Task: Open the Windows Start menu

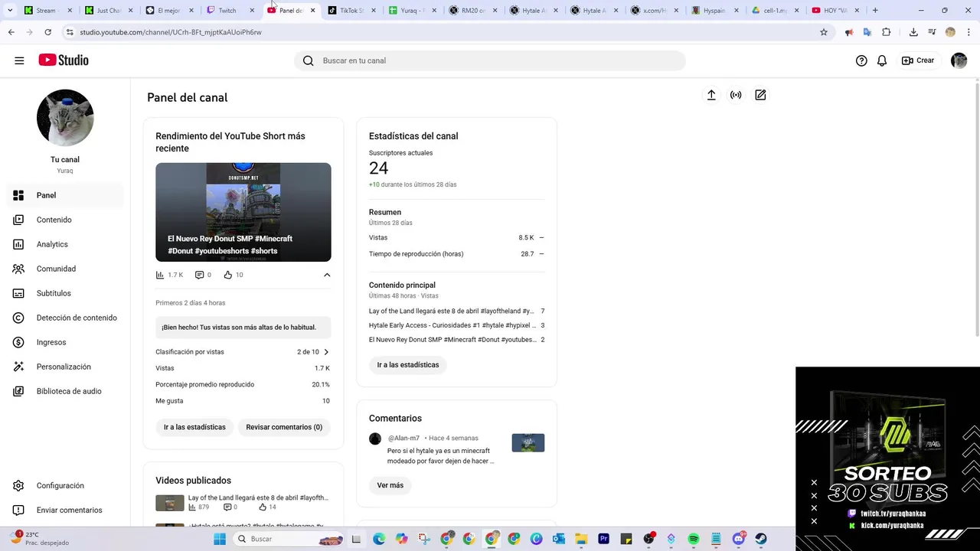Action: click(220, 539)
